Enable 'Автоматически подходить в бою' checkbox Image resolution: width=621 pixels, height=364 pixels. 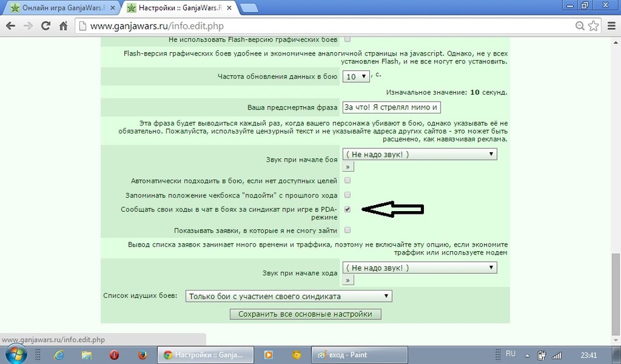pos(347,180)
